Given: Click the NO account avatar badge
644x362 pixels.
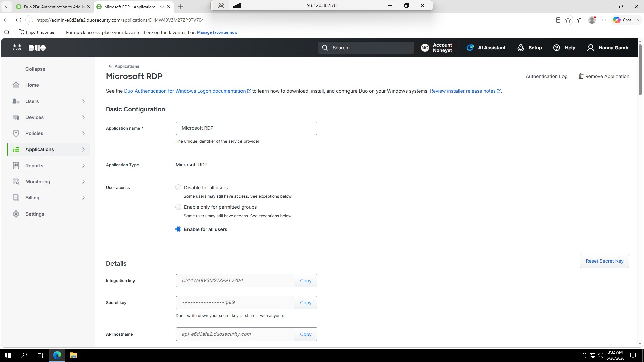Looking at the screenshot, I should pos(425,48).
